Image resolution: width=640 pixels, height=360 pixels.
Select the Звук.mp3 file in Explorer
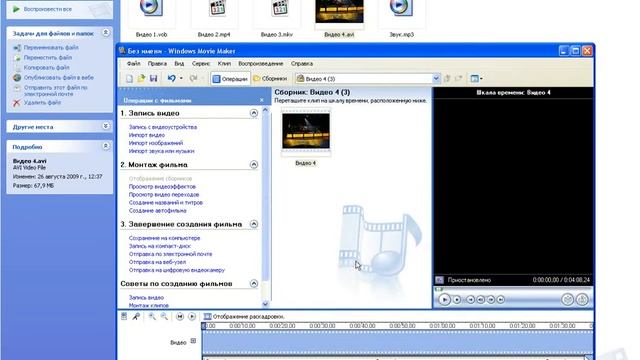click(x=401, y=19)
